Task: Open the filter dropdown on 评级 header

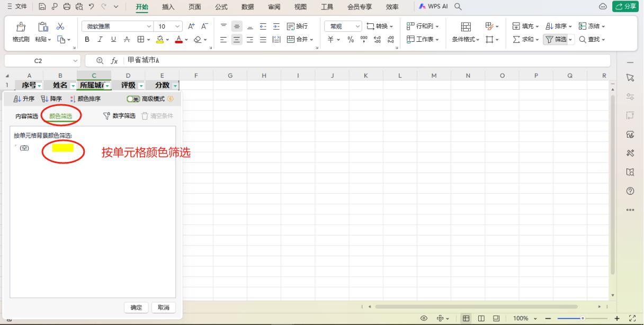Action: click(x=141, y=85)
